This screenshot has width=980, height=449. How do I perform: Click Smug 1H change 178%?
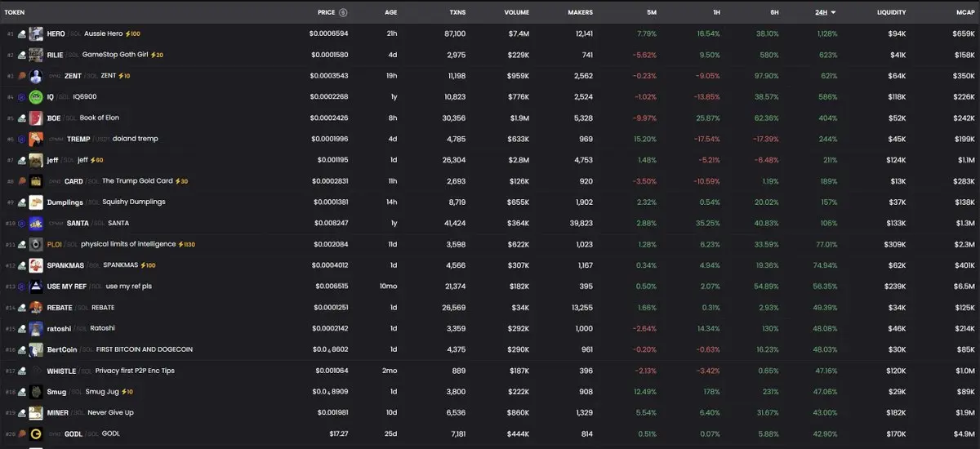(712, 392)
